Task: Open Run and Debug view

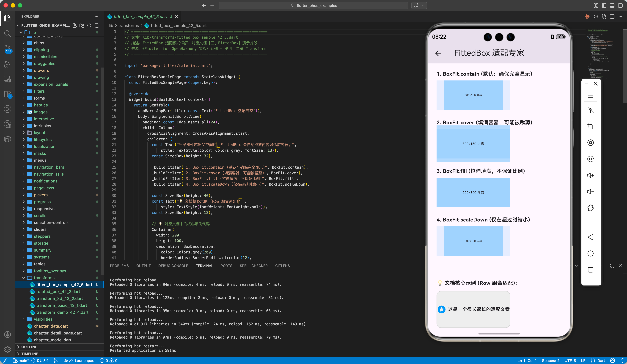Action: point(8,64)
